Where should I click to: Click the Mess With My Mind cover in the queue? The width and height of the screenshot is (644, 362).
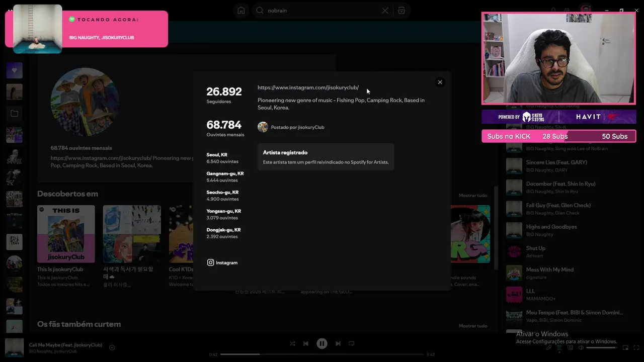click(514, 273)
